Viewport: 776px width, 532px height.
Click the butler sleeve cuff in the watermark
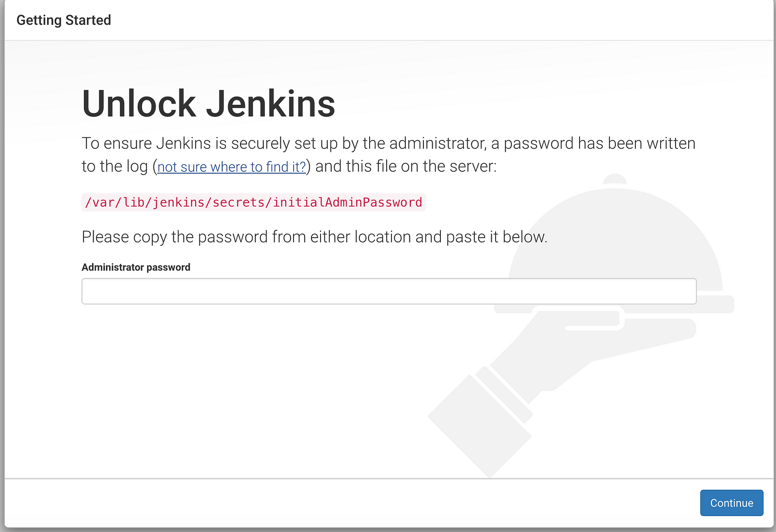click(x=480, y=425)
